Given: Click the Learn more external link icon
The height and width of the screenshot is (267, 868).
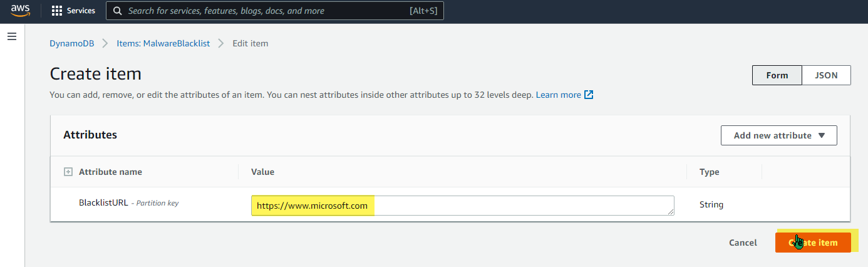Looking at the screenshot, I should 589,95.
